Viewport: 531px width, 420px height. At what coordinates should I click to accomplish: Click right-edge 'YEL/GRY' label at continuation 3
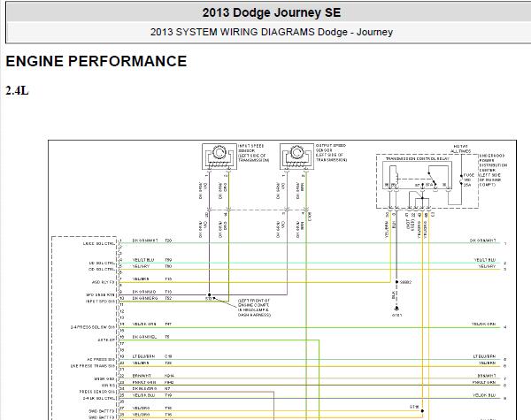[x=488, y=266]
